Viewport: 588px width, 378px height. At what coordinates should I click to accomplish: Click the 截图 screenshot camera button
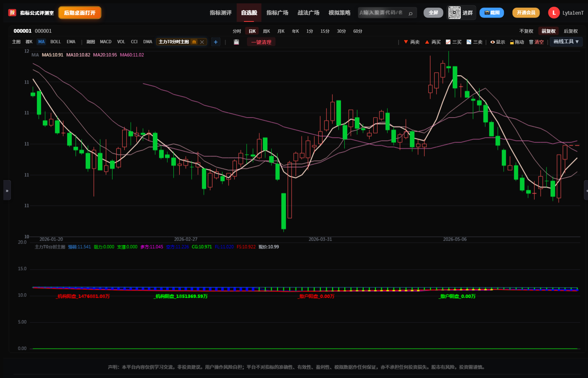coord(491,13)
